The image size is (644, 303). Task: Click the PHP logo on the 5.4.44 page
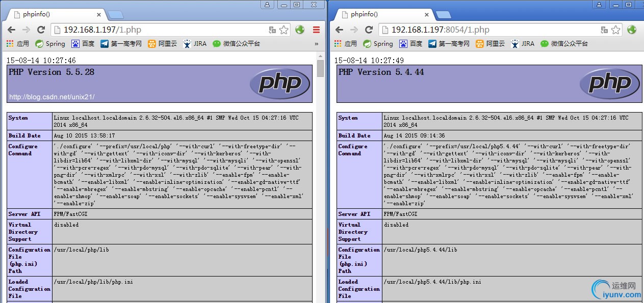tap(610, 84)
